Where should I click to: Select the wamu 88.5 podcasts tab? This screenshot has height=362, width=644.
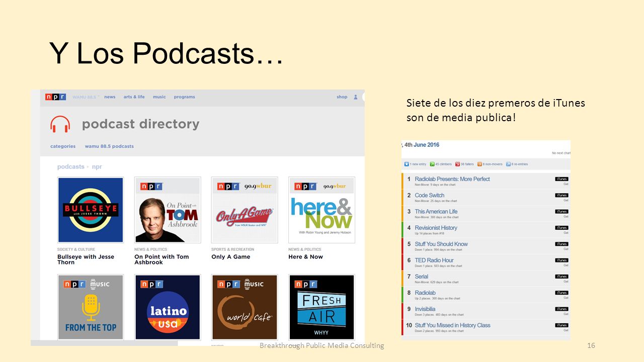(109, 146)
